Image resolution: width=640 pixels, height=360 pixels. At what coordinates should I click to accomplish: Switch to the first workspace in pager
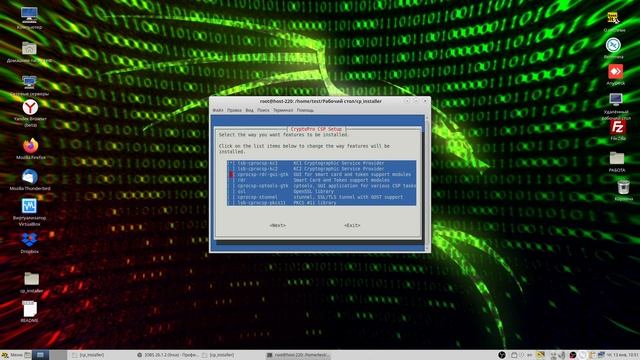(40, 355)
